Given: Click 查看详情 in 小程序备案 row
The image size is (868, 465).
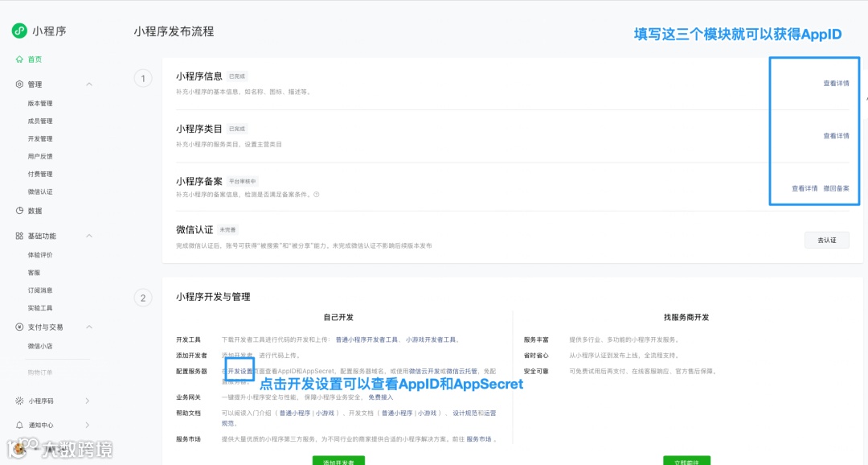Looking at the screenshot, I should pos(805,188).
